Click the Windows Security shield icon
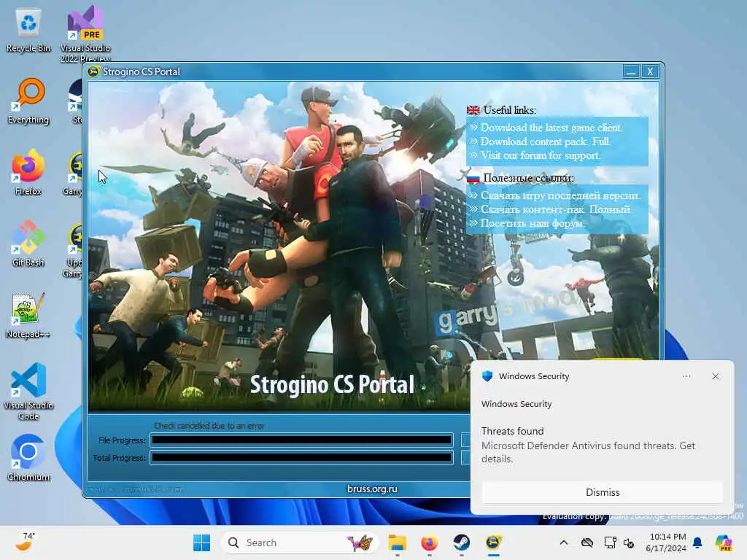The height and width of the screenshot is (560, 747). (487, 376)
